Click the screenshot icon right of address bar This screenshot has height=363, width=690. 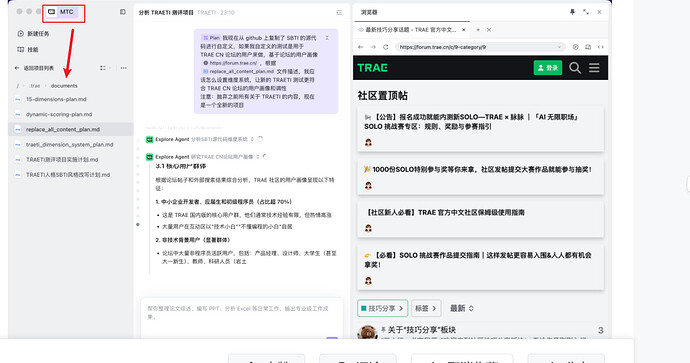588,47
